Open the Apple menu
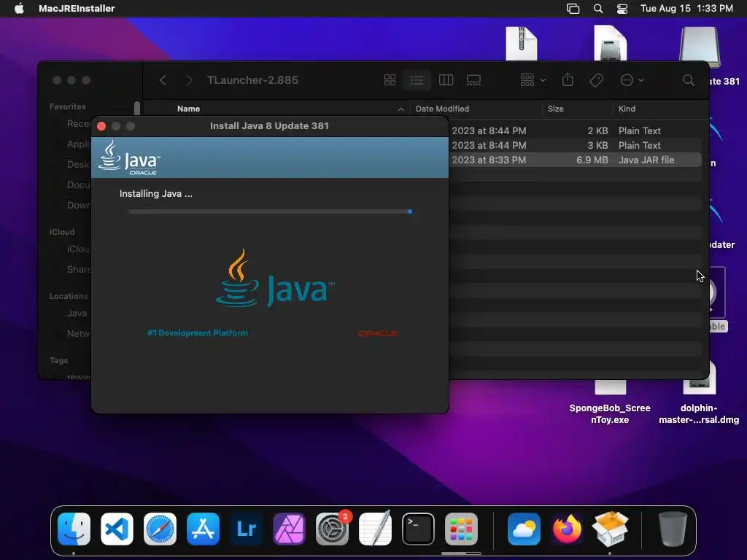 [19, 8]
